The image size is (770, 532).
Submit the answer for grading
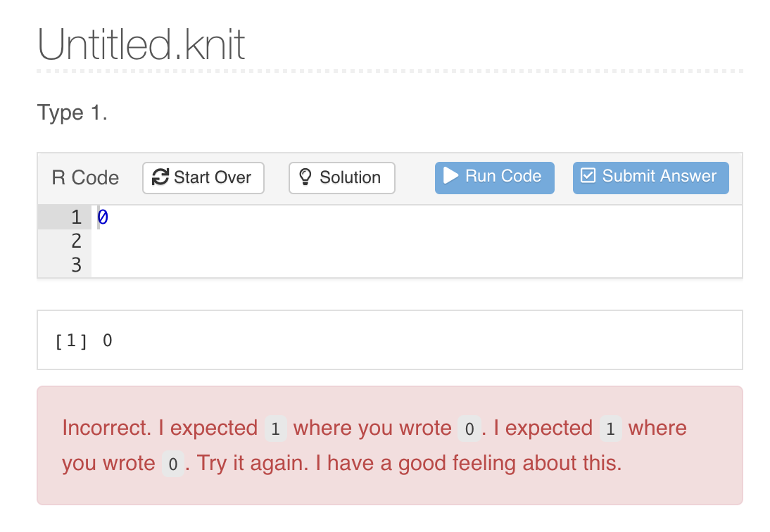(650, 176)
